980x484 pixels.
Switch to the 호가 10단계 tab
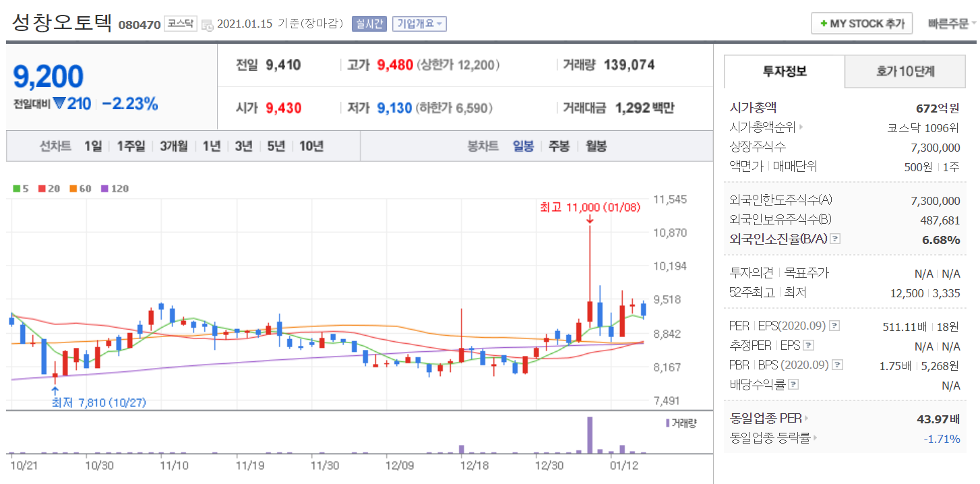point(905,71)
